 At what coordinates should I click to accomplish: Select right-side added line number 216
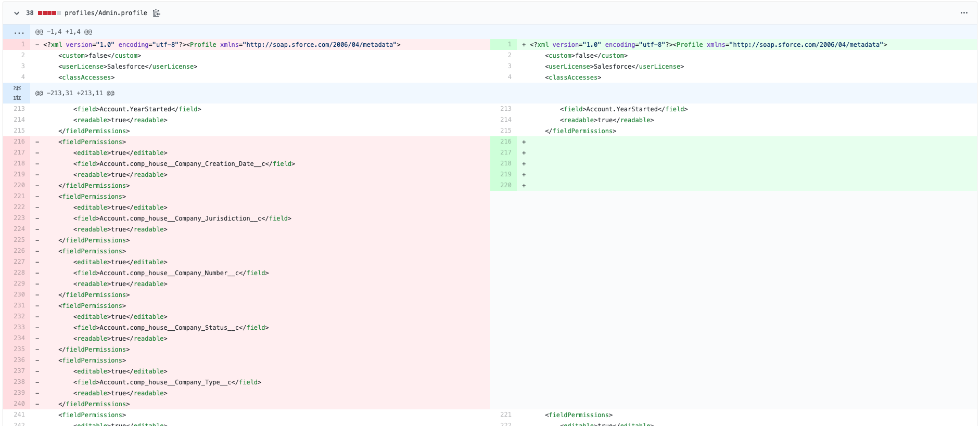coord(505,141)
